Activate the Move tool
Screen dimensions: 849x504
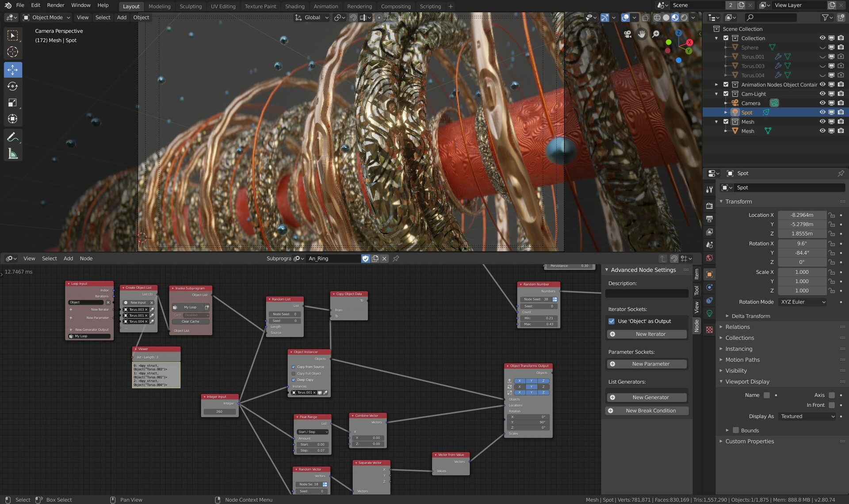click(x=12, y=70)
